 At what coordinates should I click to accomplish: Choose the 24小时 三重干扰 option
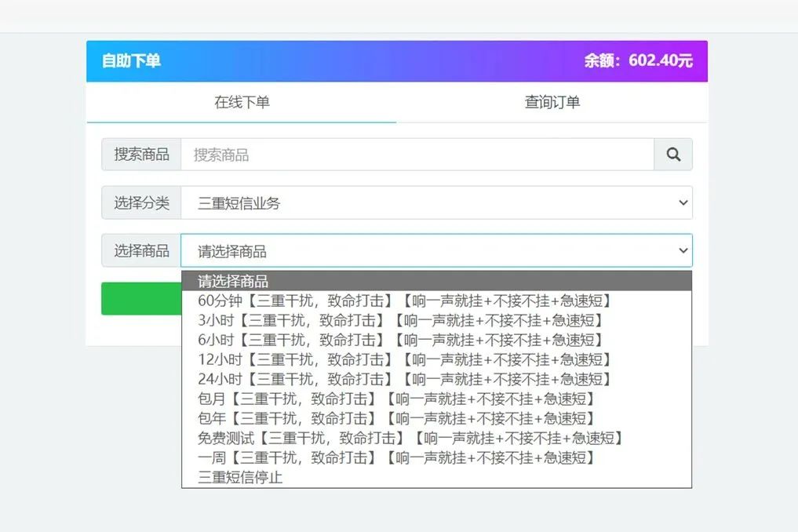click(436, 379)
